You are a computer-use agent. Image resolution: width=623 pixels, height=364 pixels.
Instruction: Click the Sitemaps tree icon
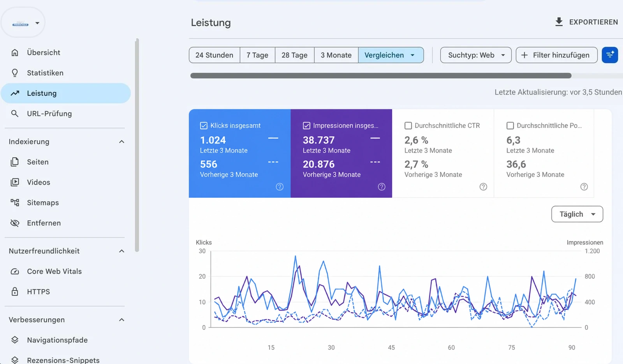(x=15, y=202)
